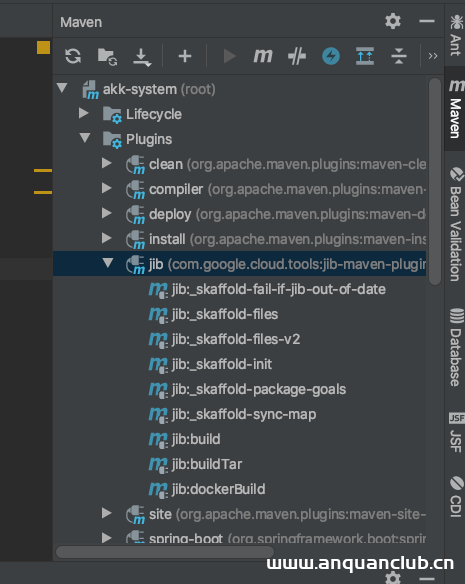465x584 pixels.
Task: Open Database side tab
Action: pyautogui.click(x=455, y=347)
